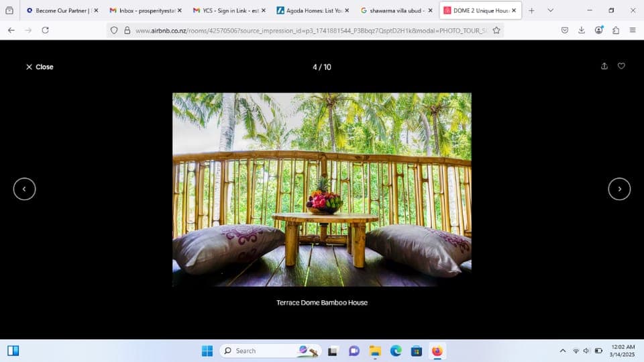Open the Windows Start menu
The width and height of the screenshot is (644, 362).
click(x=207, y=351)
